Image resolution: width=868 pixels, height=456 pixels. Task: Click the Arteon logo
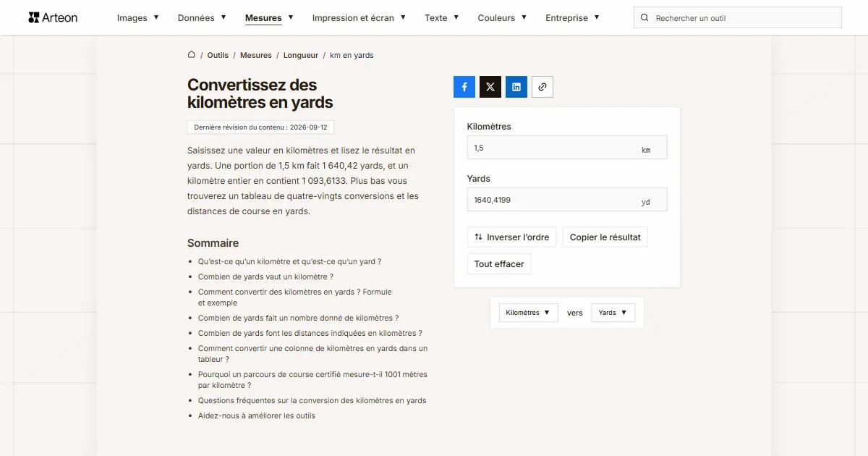pos(53,17)
